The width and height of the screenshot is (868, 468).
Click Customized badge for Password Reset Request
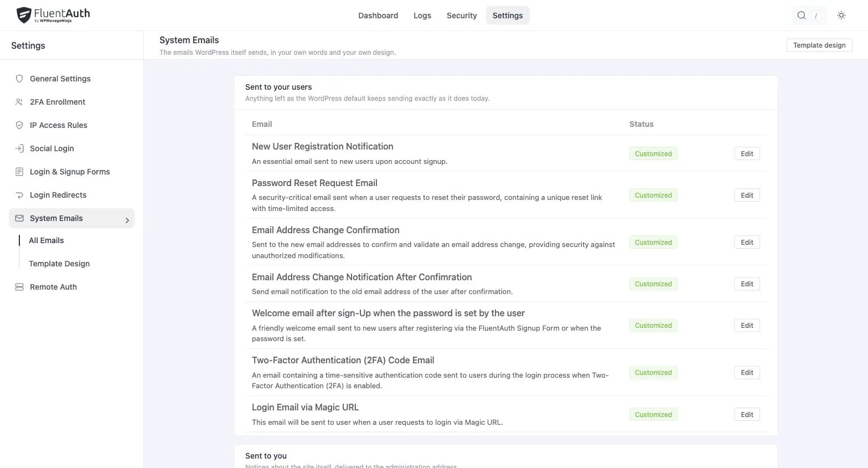pyautogui.click(x=653, y=195)
